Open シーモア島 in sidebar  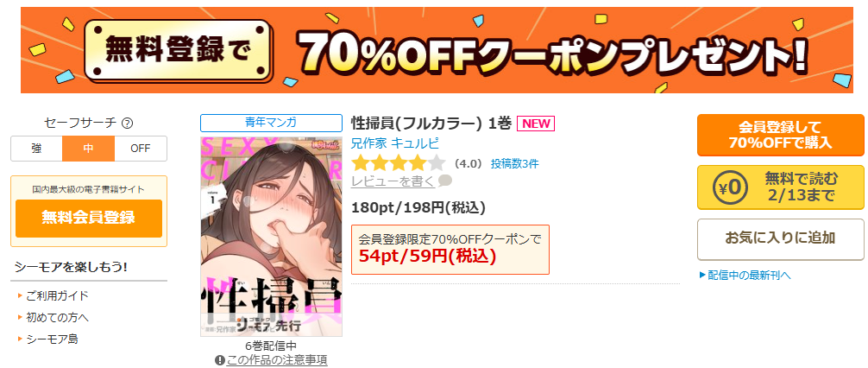coord(52,339)
